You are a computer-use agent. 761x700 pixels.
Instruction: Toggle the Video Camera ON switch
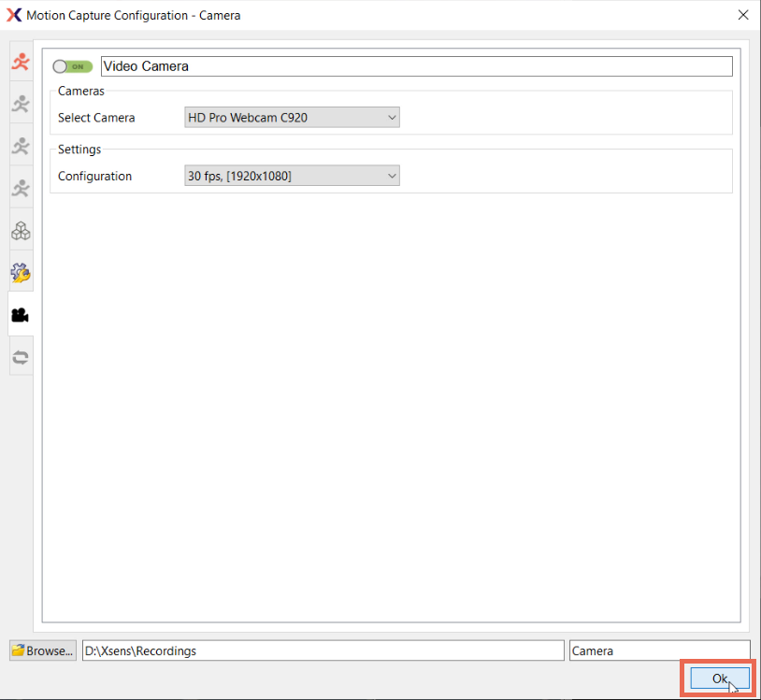(x=73, y=66)
